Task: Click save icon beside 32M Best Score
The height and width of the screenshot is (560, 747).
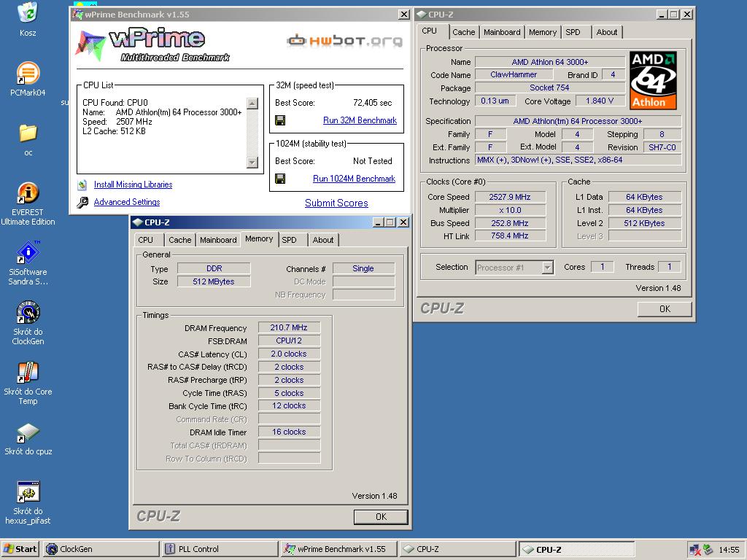Action: [280, 120]
